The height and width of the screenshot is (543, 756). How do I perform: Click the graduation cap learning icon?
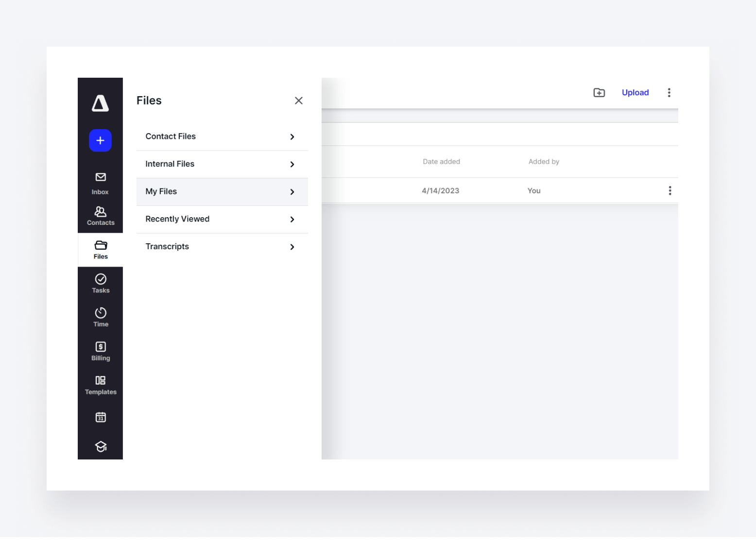point(100,446)
